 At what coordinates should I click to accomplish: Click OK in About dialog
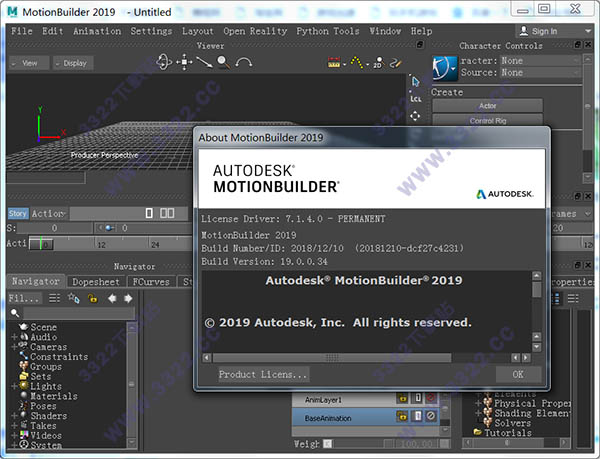pos(518,374)
